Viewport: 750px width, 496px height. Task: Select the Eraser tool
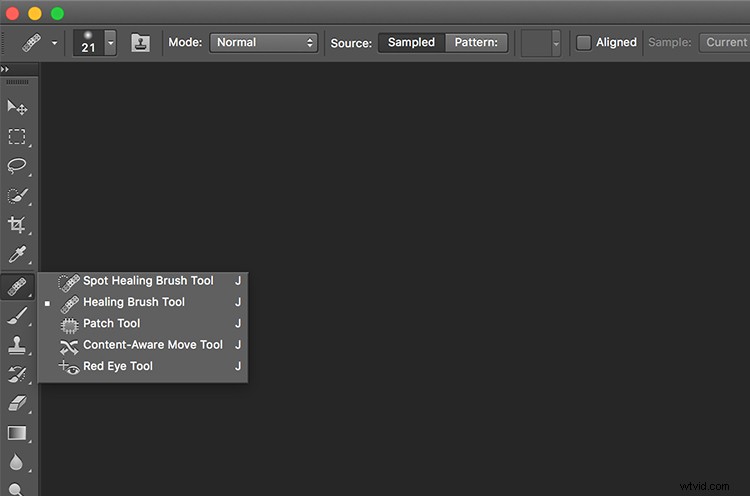click(x=17, y=403)
